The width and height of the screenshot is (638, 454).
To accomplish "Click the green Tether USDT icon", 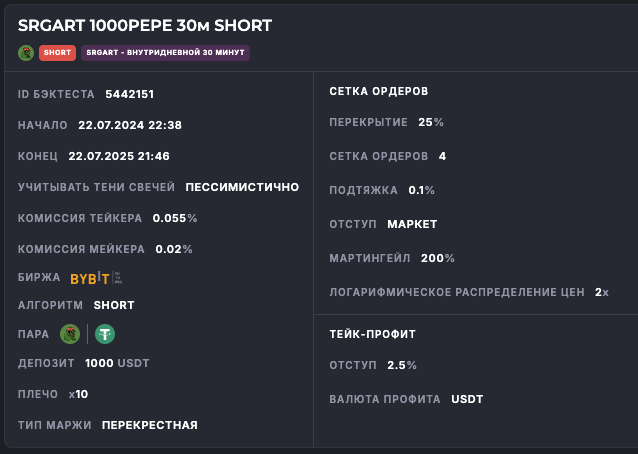I will pyautogui.click(x=105, y=334).
